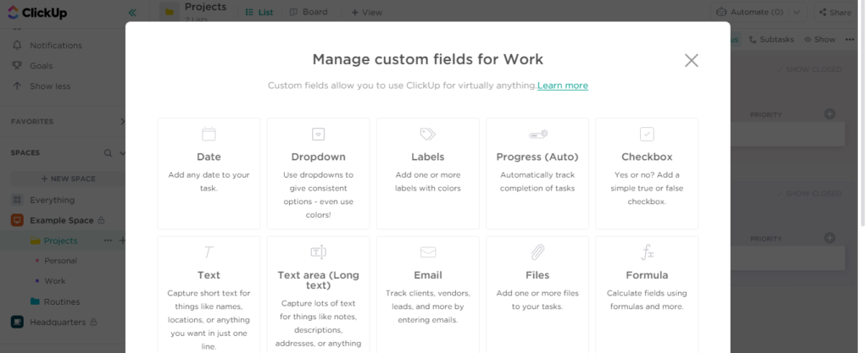
Task: Open the Show options
Action: point(820,39)
